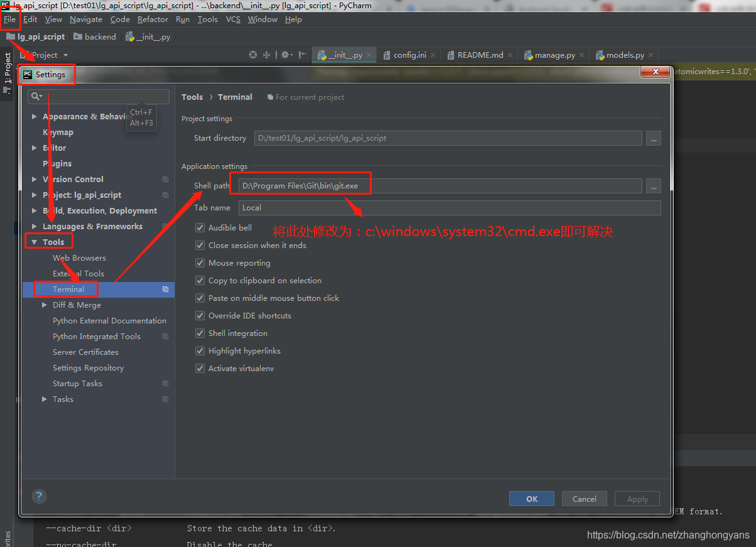The width and height of the screenshot is (756, 547).
Task: Select Python Integrated Tools page
Action: coord(97,337)
